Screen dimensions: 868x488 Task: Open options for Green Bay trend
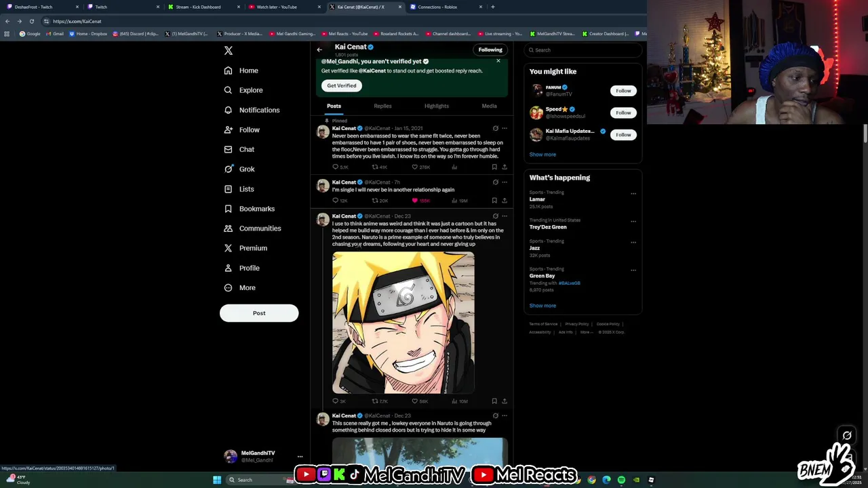(633, 270)
